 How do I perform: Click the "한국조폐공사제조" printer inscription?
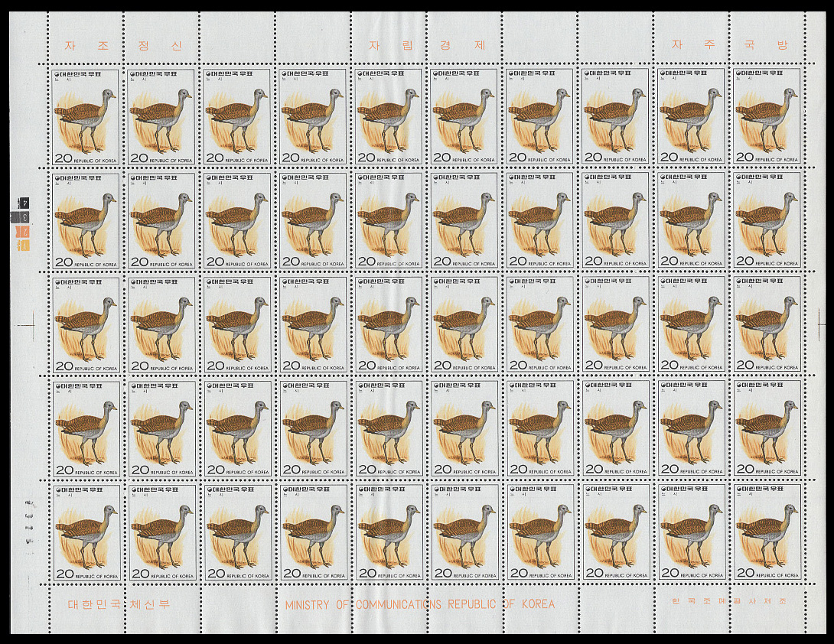click(x=728, y=601)
